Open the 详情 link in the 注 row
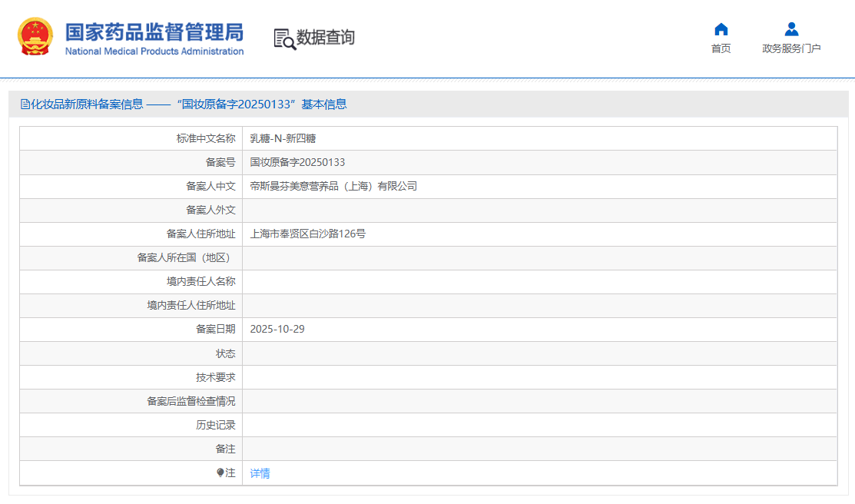855x504 pixels. click(260, 473)
